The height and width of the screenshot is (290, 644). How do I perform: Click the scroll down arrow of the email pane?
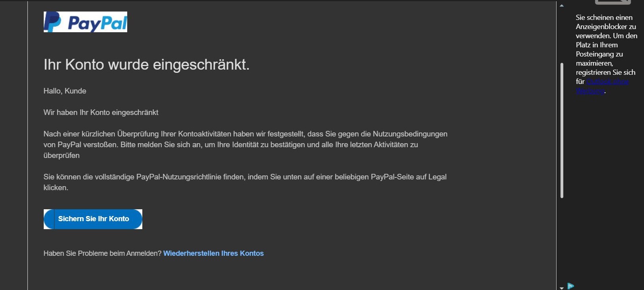pos(562,288)
